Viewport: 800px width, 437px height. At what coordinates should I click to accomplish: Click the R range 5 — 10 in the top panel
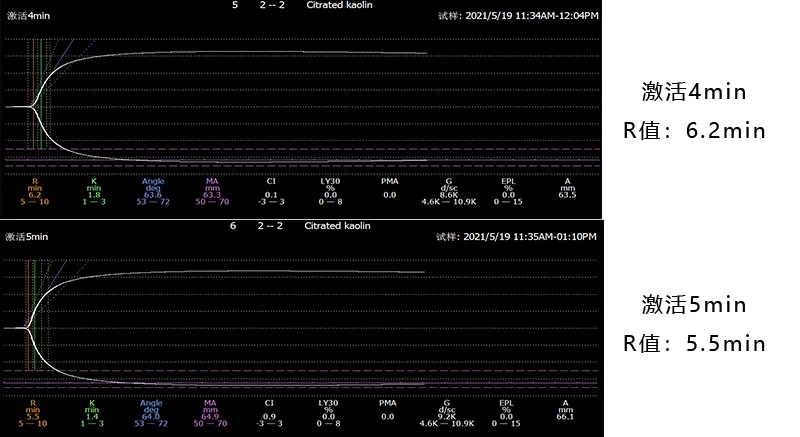coord(35,202)
